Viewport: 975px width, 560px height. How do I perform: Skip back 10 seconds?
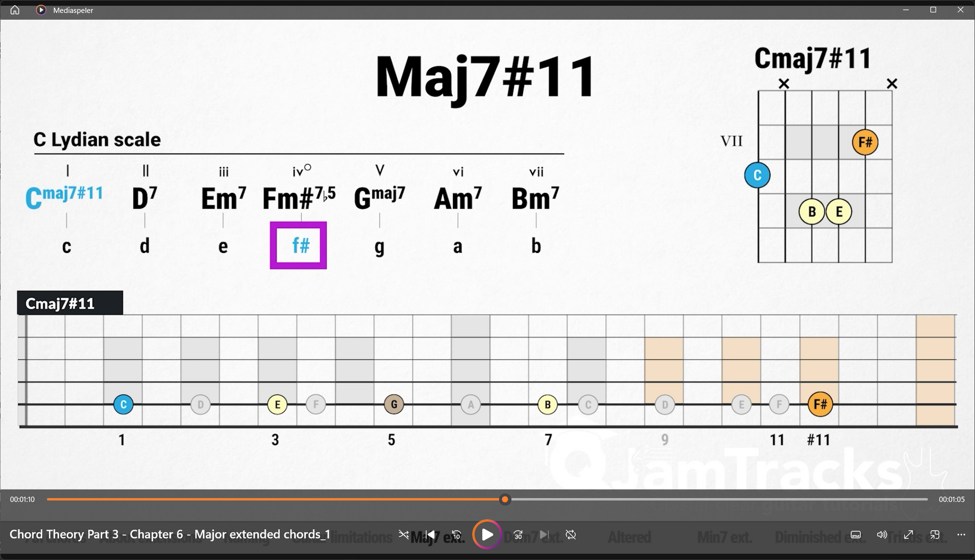(x=456, y=534)
